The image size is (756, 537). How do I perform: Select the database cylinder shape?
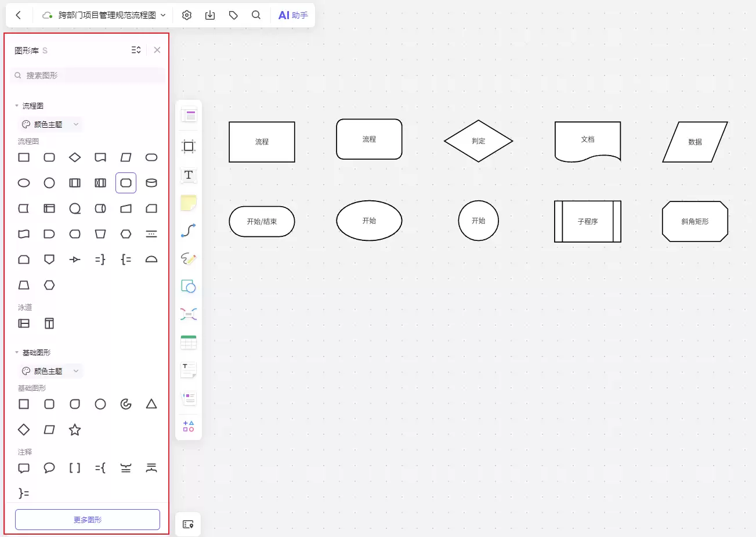pos(151,183)
